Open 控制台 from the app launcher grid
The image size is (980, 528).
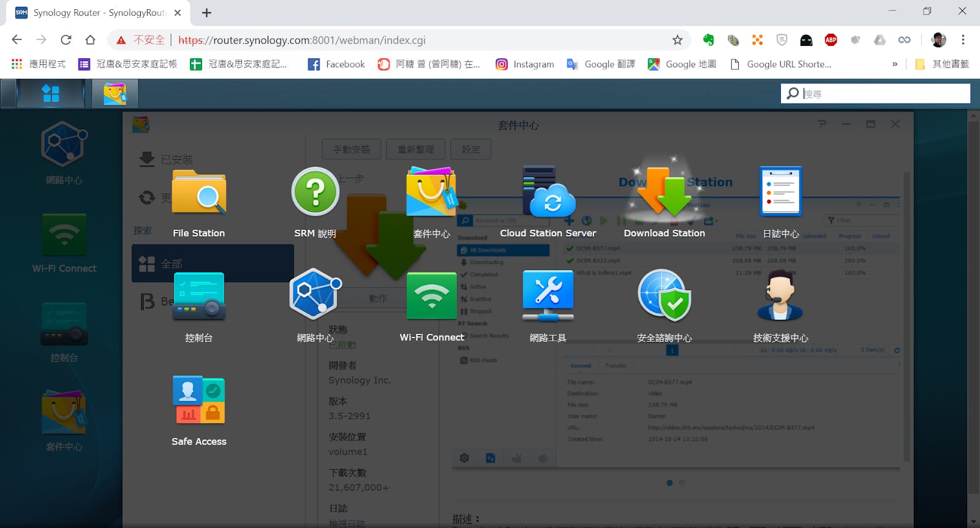[x=198, y=308]
